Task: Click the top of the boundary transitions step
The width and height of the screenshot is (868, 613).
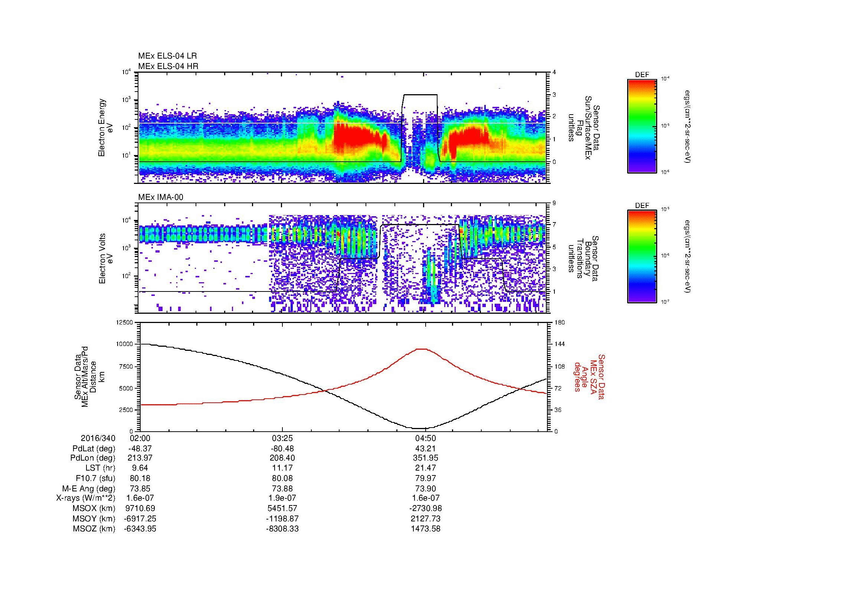Action: click(x=420, y=225)
